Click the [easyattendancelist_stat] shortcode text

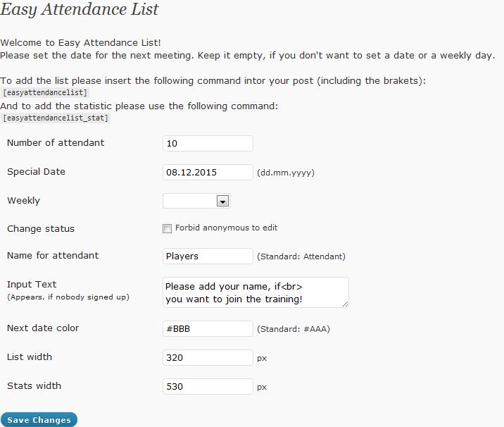click(x=56, y=118)
